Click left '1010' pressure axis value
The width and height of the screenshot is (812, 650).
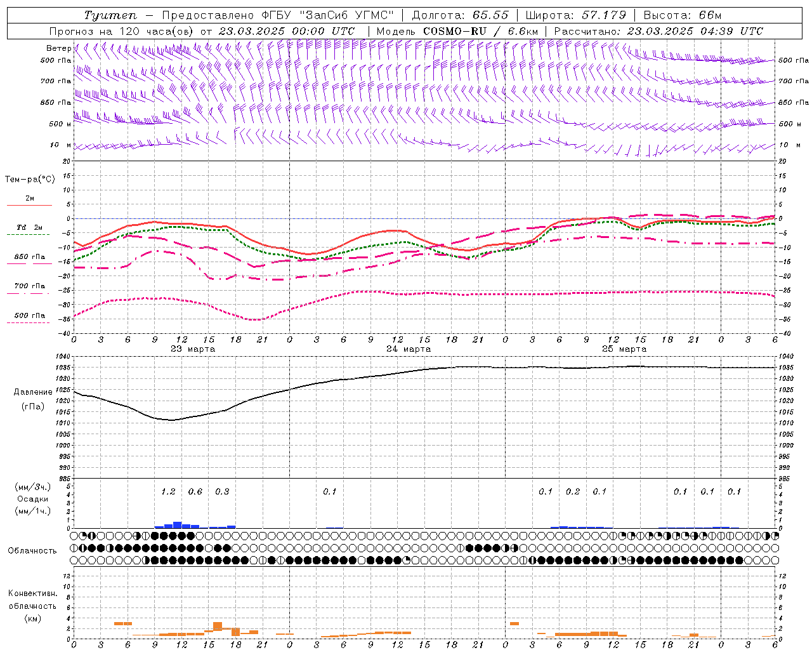click(x=63, y=423)
